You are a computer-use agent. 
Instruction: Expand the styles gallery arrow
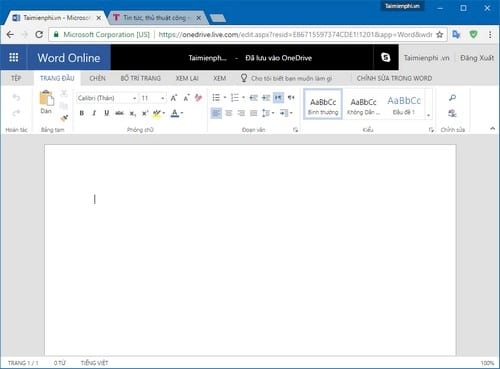(429, 115)
